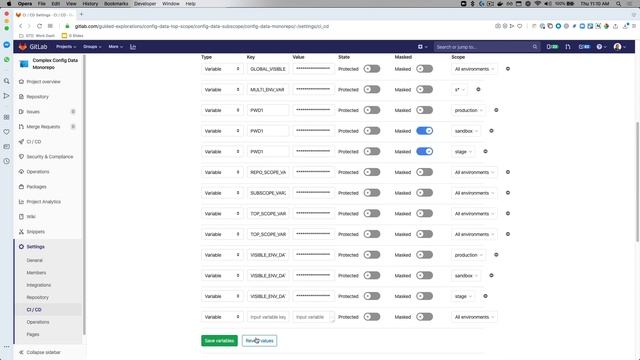
Task: Toggle Masked for GLOBAL_VISIBLE
Action: [x=424, y=69]
